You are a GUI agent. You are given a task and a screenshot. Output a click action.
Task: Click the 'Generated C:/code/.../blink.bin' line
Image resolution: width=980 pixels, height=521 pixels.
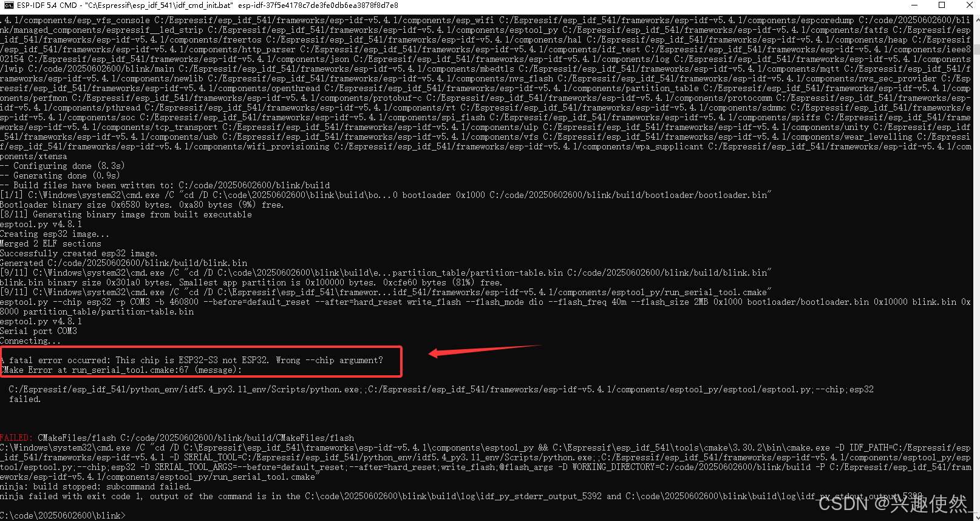click(124, 263)
